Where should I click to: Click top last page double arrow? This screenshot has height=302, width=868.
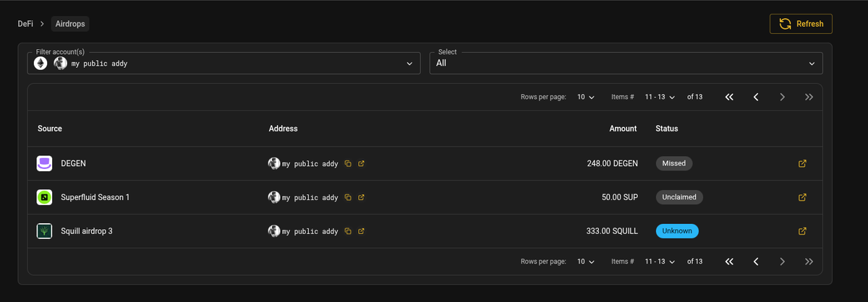pyautogui.click(x=809, y=97)
